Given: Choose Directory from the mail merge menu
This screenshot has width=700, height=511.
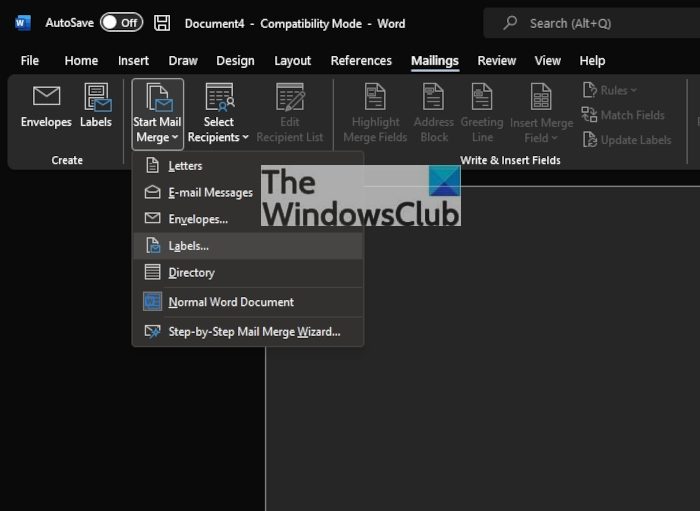Looking at the screenshot, I should (x=248, y=272).
